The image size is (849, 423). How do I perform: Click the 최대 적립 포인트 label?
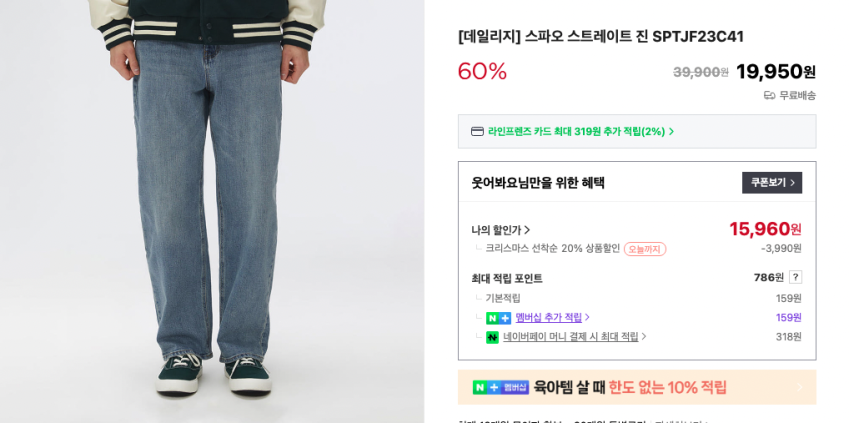(x=507, y=278)
